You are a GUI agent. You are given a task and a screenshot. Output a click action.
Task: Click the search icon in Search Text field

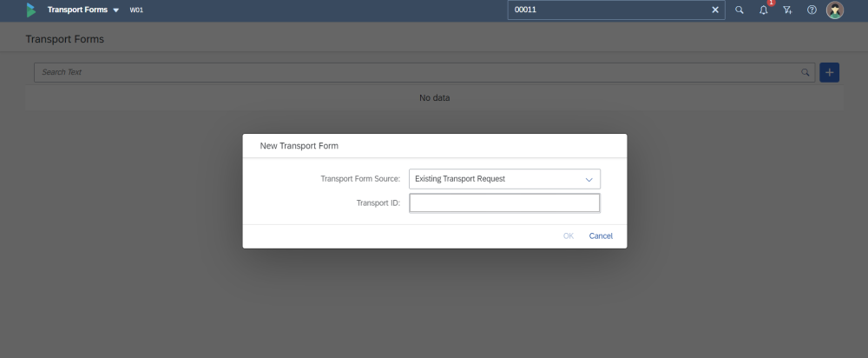806,72
